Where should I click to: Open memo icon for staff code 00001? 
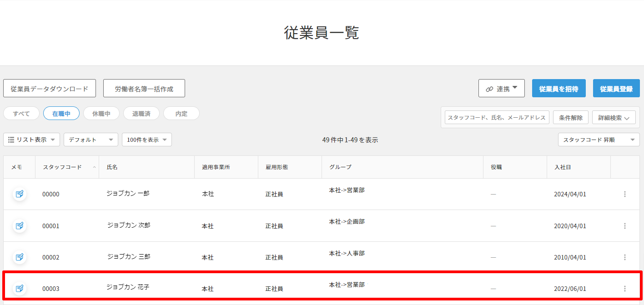[19, 225]
